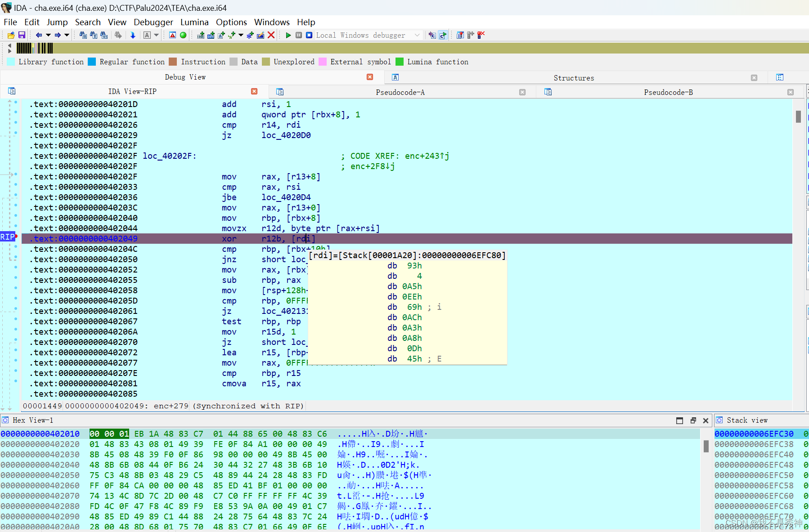Maximize the Hex View-1 panel
This screenshot has width=809, height=532.
(x=679, y=420)
